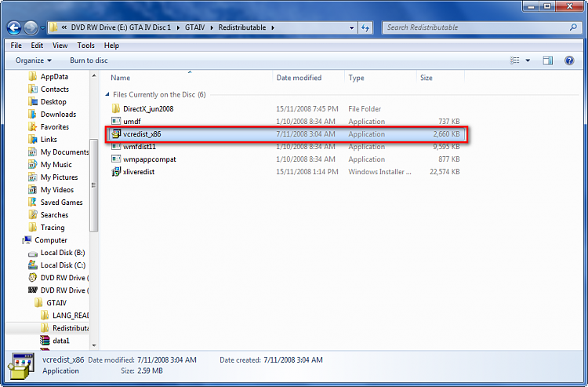Click the Saved Games folder icon
Screen dimensions: 588x387
pyautogui.click(x=33, y=203)
